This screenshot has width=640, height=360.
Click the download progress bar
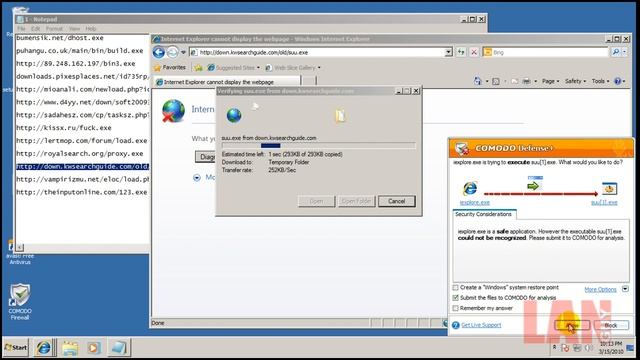pyautogui.click(x=318, y=145)
